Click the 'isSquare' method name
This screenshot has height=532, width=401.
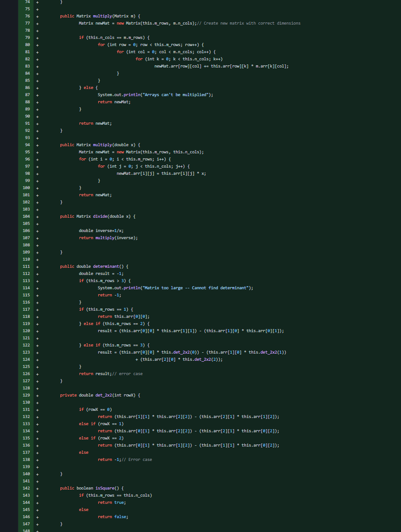tap(105, 488)
